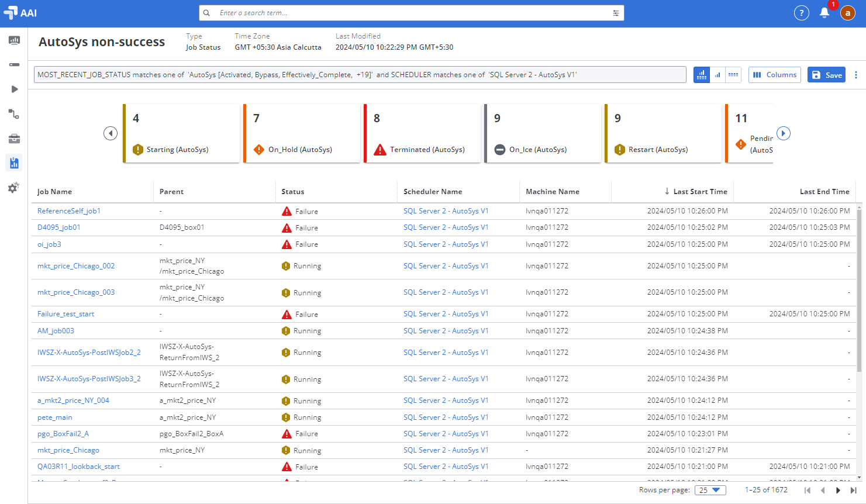
Task: Open the settings gears sidebar icon
Action: [x=13, y=188]
